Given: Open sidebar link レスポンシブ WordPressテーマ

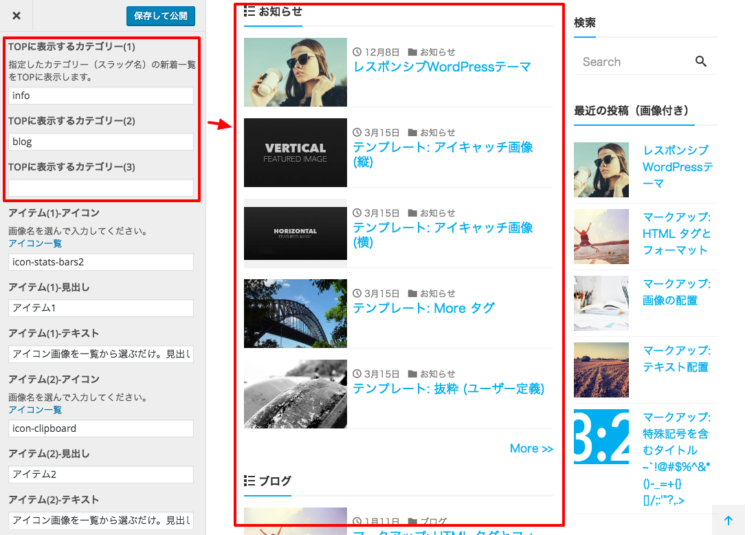Looking at the screenshot, I should point(678,167).
